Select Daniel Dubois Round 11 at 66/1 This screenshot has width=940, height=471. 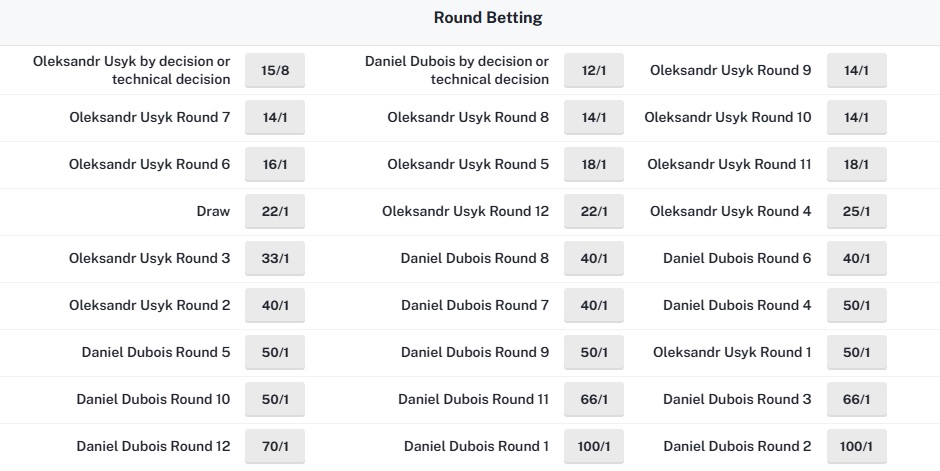(x=593, y=400)
